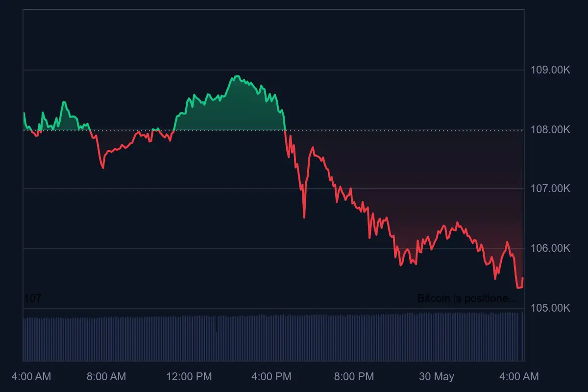Select the 105.00K price axis label
This screenshot has width=588, height=392.
point(550,308)
